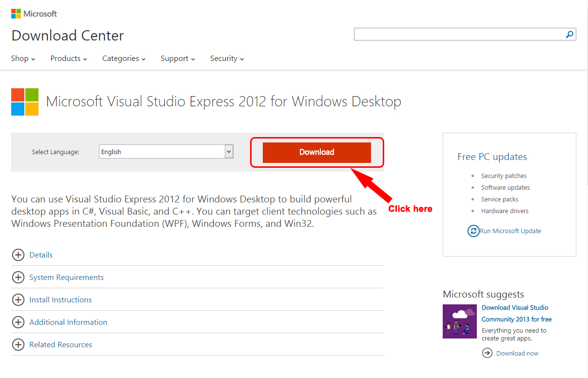Click the Download now link
Viewport: 588px width, 378px height.
[517, 354]
